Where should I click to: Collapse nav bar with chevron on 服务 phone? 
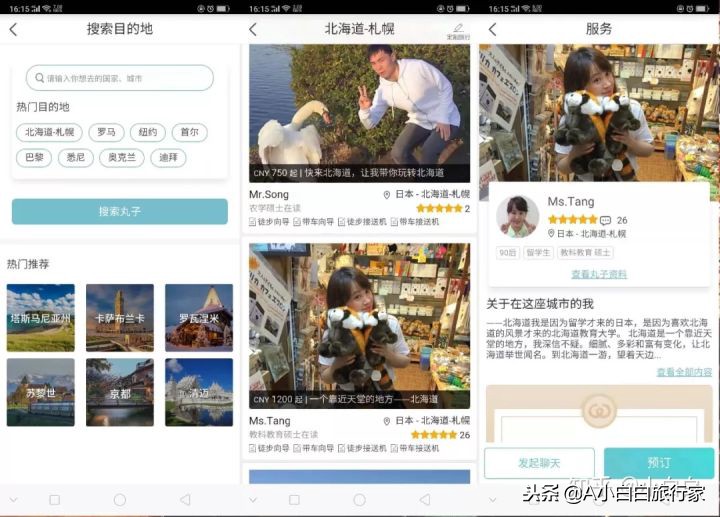coord(493,500)
